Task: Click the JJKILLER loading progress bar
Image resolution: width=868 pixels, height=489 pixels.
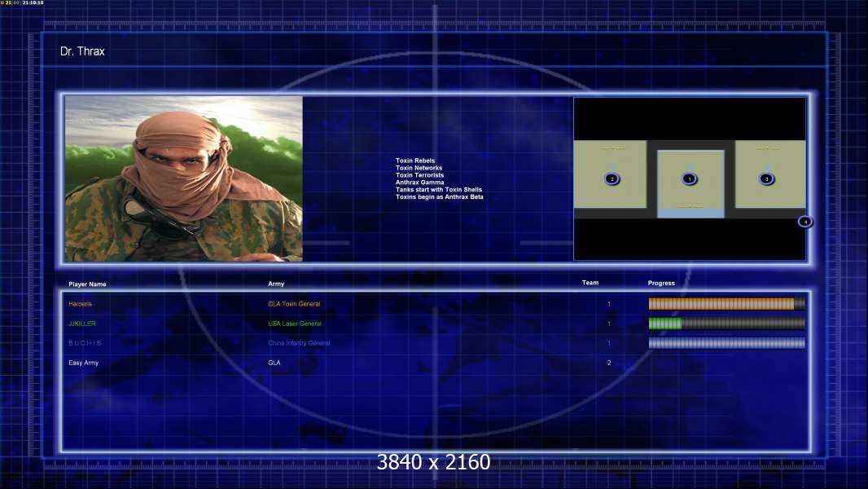Action: [726, 324]
